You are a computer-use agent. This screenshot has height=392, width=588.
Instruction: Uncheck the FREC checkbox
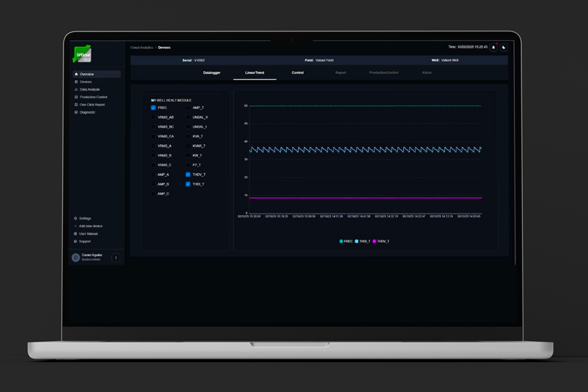point(154,108)
